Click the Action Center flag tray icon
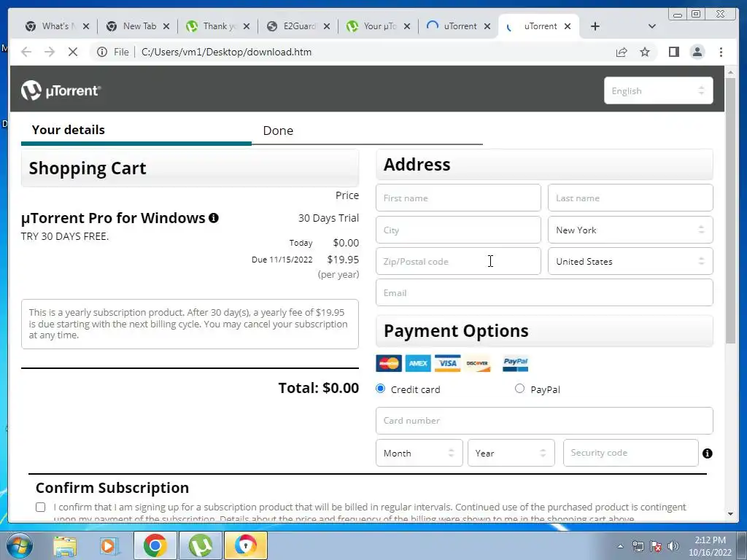The width and height of the screenshot is (747, 560). click(x=656, y=546)
